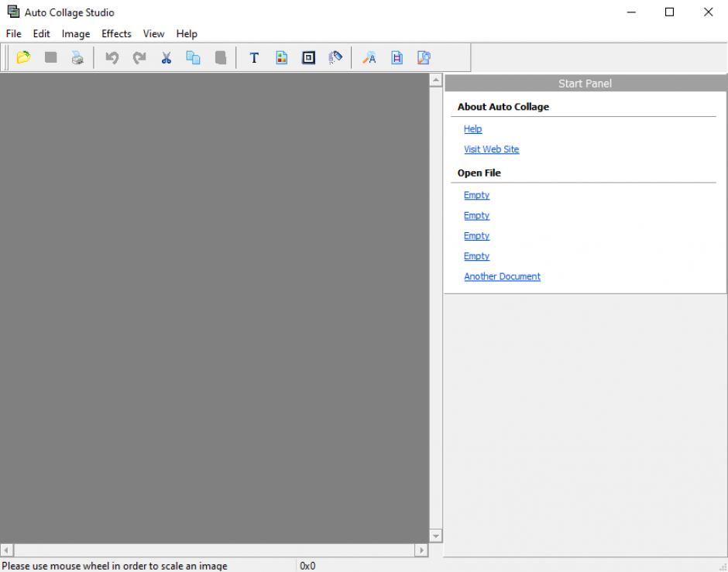
Task: Click the Another Document link
Action: tap(502, 276)
